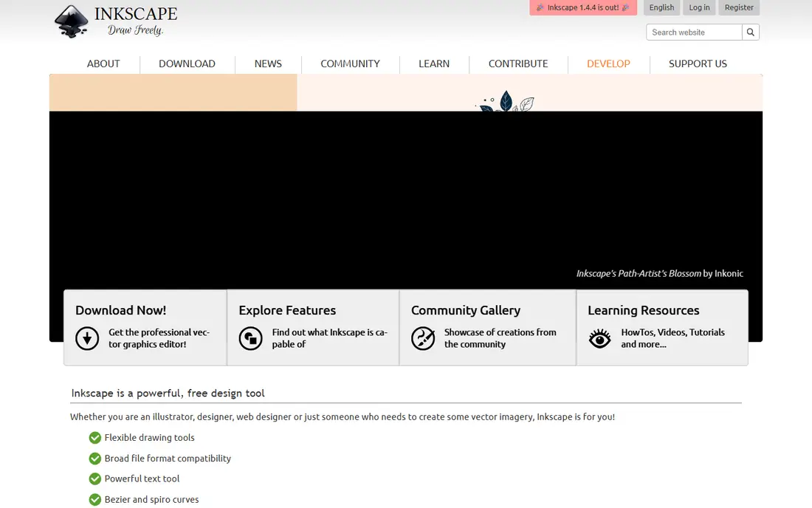Click the Download Now! heading
812x508 pixels.
pyautogui.click(x=120, y=310)
